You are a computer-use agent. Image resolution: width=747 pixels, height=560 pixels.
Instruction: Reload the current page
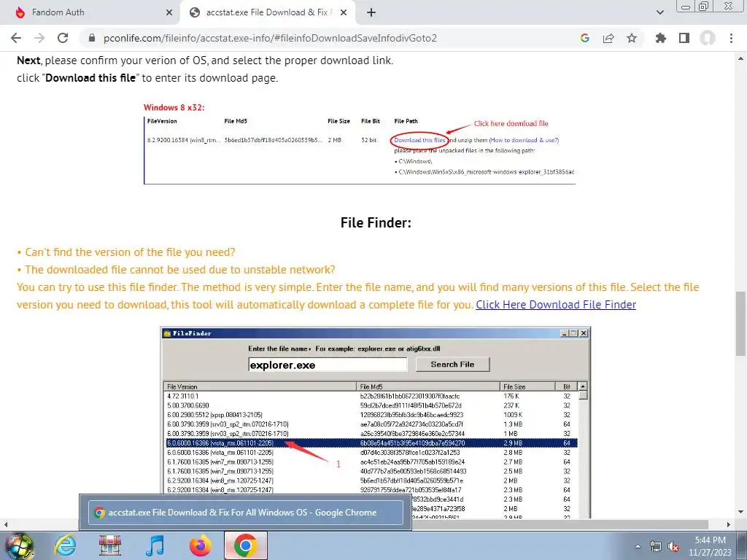tap(63, 38)
